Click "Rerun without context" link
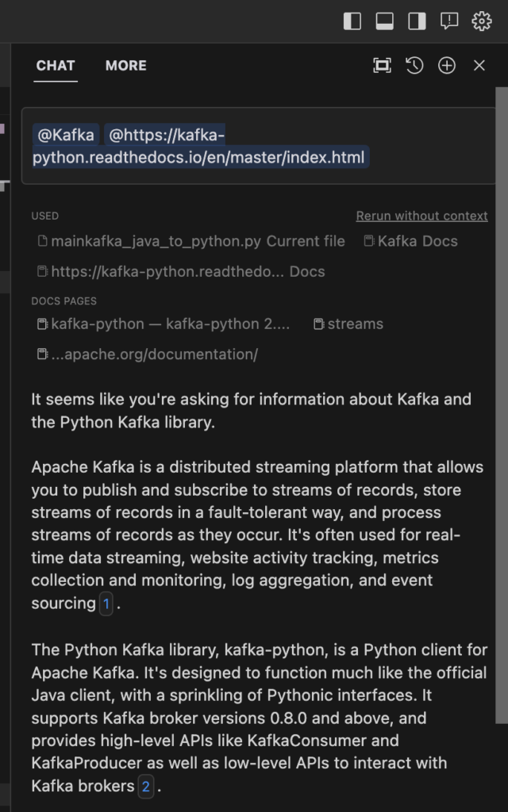Image resolution: width=508 pixels, height=812 pixels. (421, 216)
